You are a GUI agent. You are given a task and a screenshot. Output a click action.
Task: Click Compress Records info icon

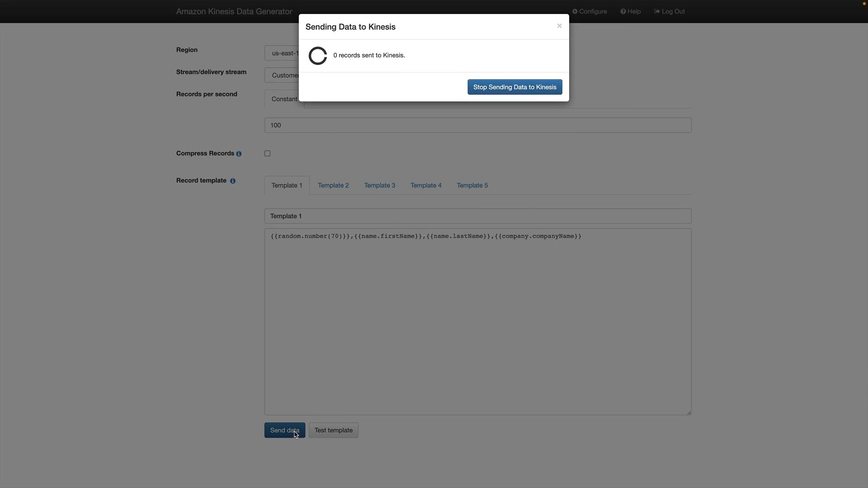239,154
